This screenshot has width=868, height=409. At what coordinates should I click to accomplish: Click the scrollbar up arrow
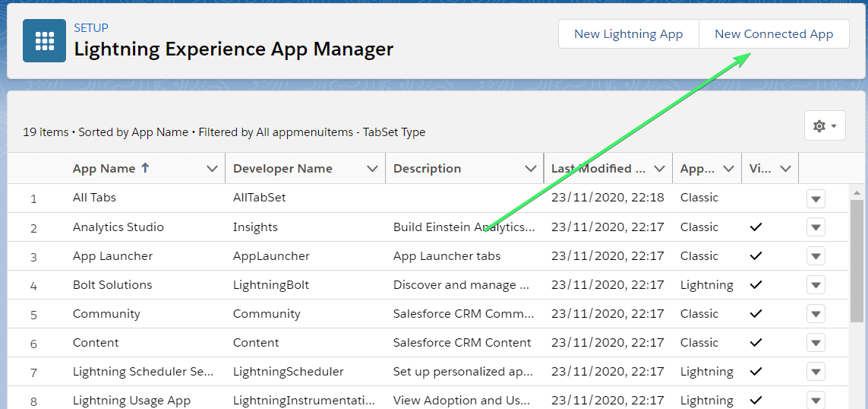(x=857, y=193)
